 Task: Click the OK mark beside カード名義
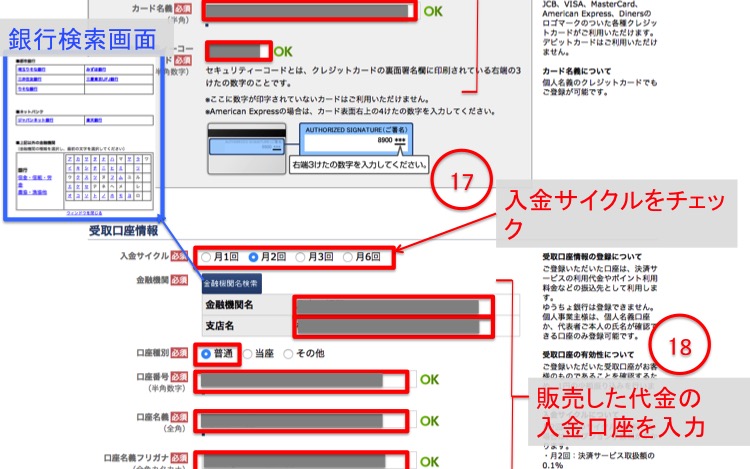click(x=433, y=11)
